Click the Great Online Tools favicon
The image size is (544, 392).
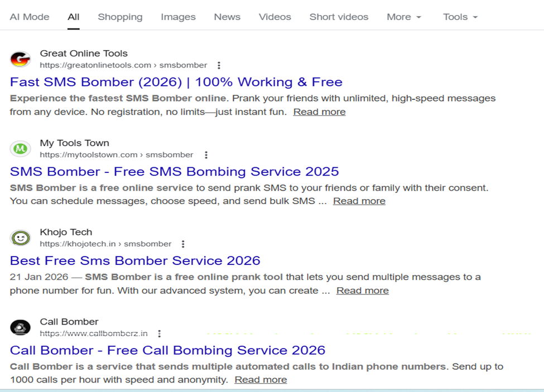tap(21, 59)
